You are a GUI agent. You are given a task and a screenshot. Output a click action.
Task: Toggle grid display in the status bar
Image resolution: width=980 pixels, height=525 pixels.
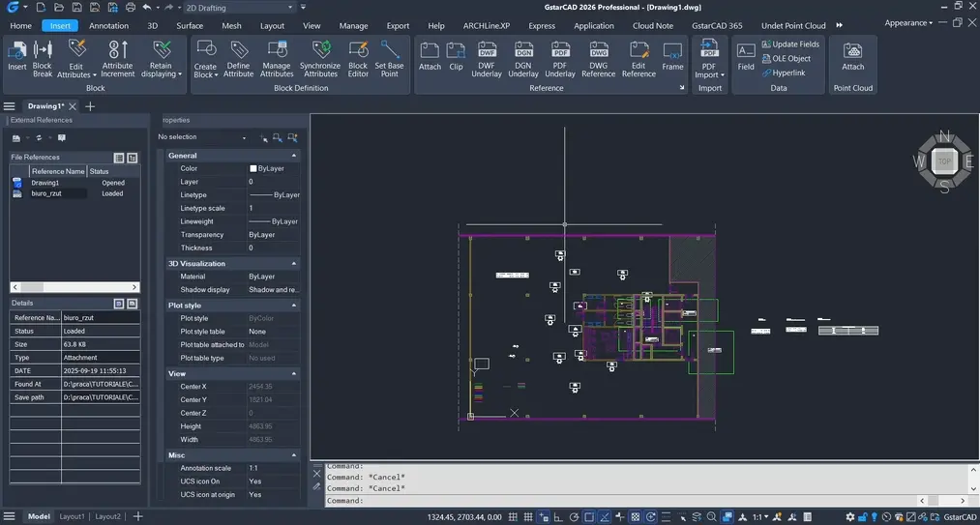(527, 517)
